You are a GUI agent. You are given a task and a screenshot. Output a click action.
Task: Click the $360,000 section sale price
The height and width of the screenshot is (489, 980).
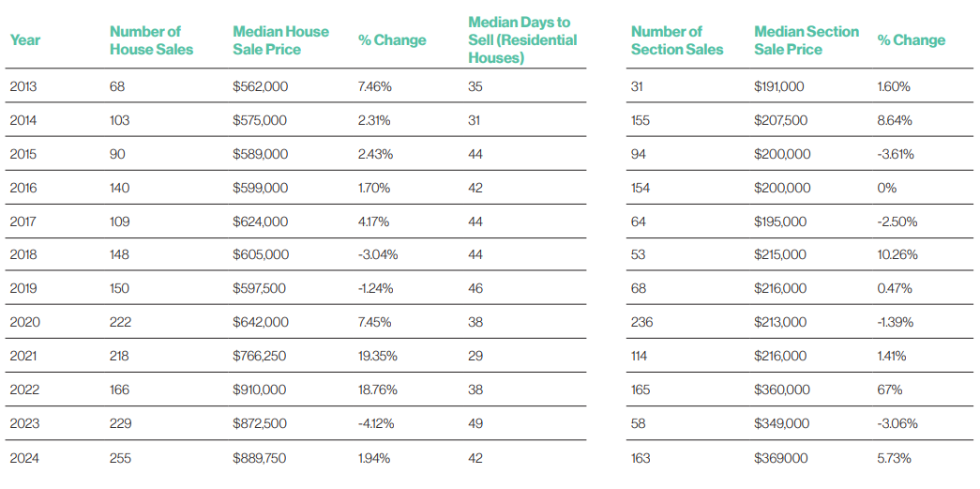click(x=782, y=390)
